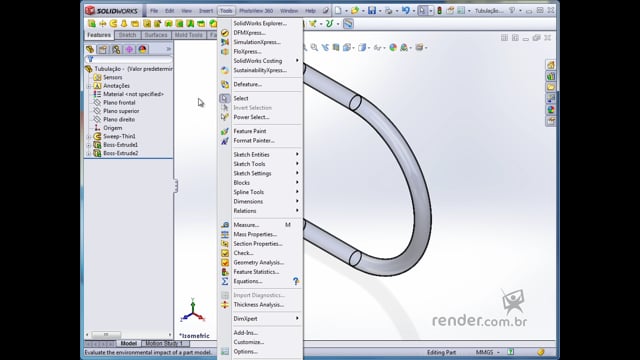This screenshot has width=640, height=360.
Task: Switch to the PropertyManager tab icon
Action: click(x=103, y=49)
